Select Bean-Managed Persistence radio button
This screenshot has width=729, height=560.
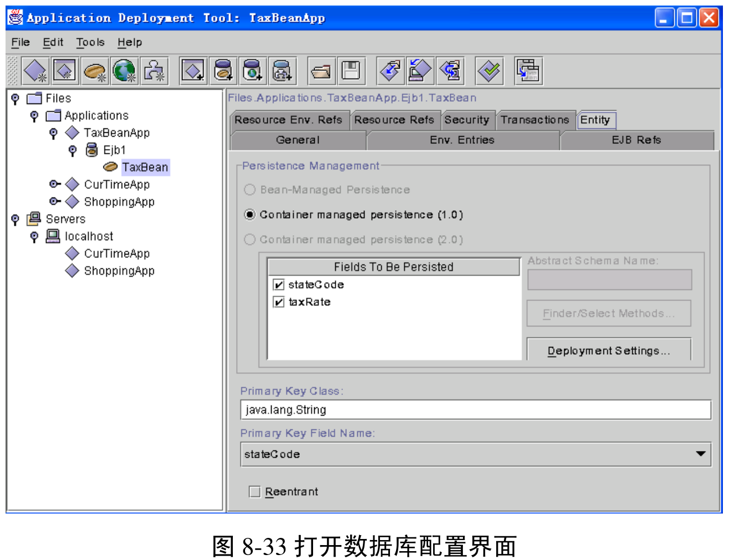pyautogui.click(x=250, y=190)
